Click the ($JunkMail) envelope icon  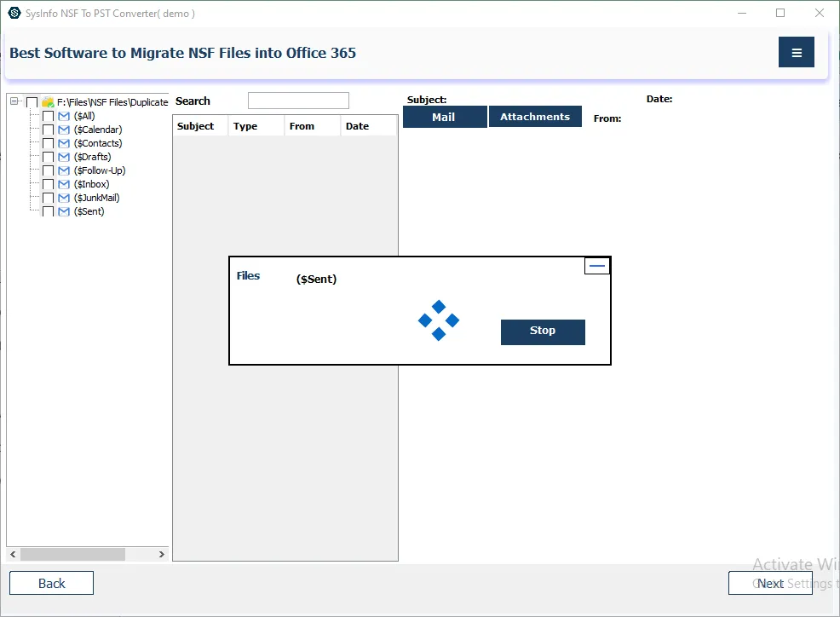tap(64, 198)
